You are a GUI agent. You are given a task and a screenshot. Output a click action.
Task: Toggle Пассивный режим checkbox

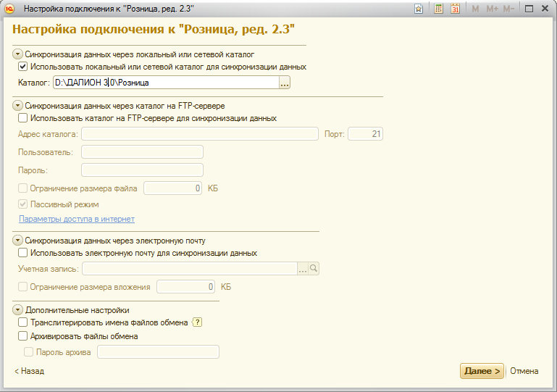22,204
